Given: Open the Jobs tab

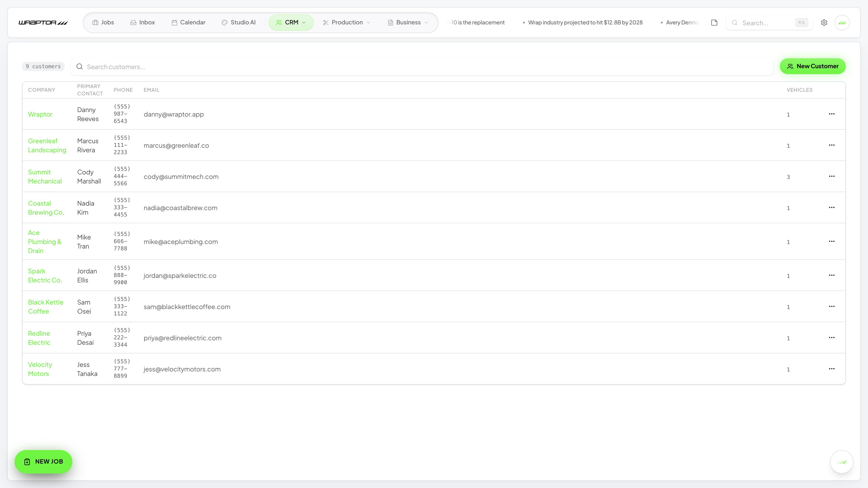Looking at the screenshot, I should [103, 23].
